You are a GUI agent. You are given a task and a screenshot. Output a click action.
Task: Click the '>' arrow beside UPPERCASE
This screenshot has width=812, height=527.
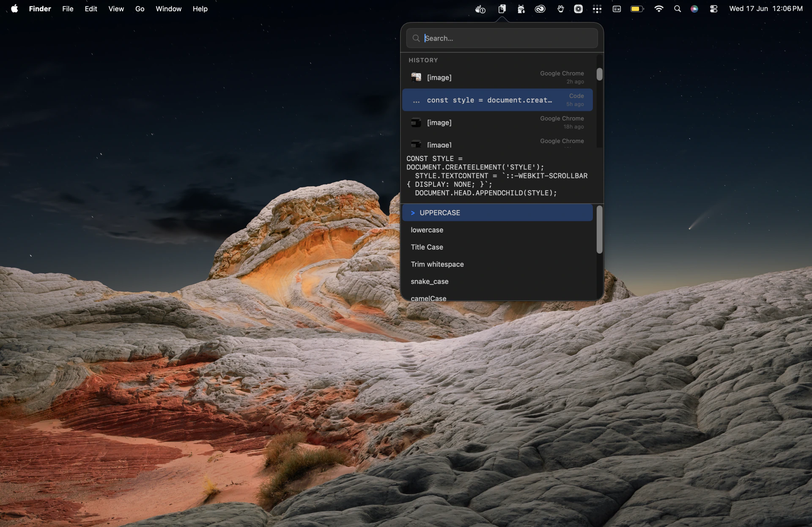click(x=413, y=213)
